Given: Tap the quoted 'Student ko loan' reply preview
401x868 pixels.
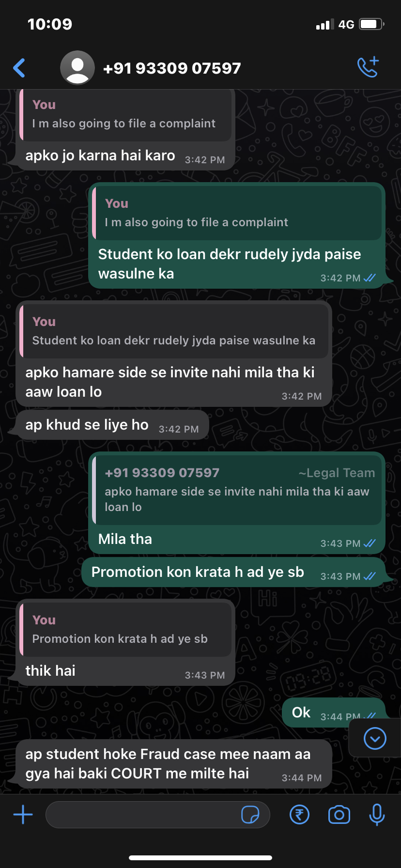Looking at the screenshot, I should (174, 331).
